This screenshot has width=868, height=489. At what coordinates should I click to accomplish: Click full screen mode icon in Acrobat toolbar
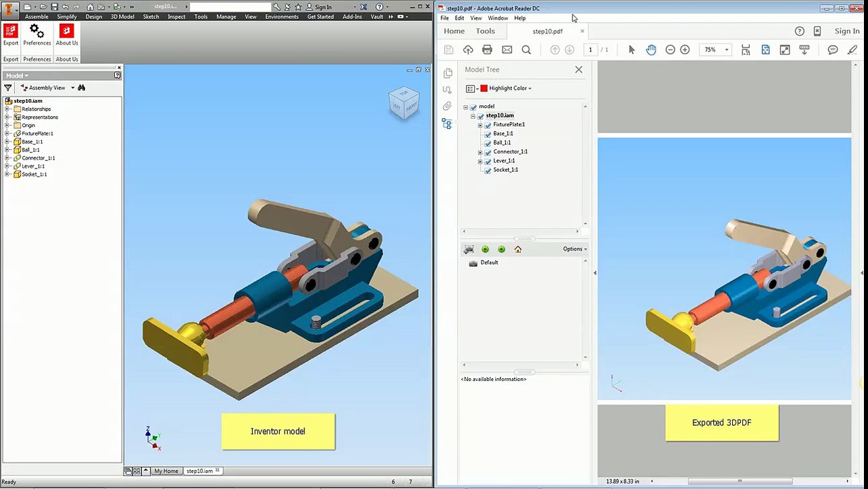point(785,50)
